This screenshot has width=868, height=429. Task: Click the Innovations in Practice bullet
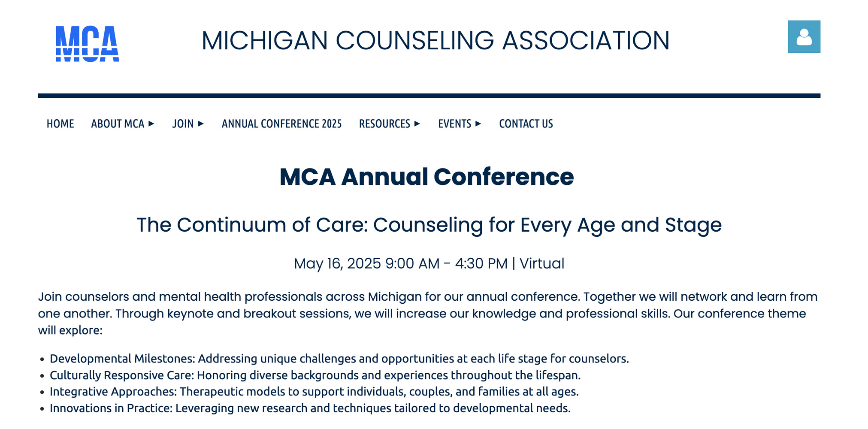pyautogui.click(x=310, y=408)
